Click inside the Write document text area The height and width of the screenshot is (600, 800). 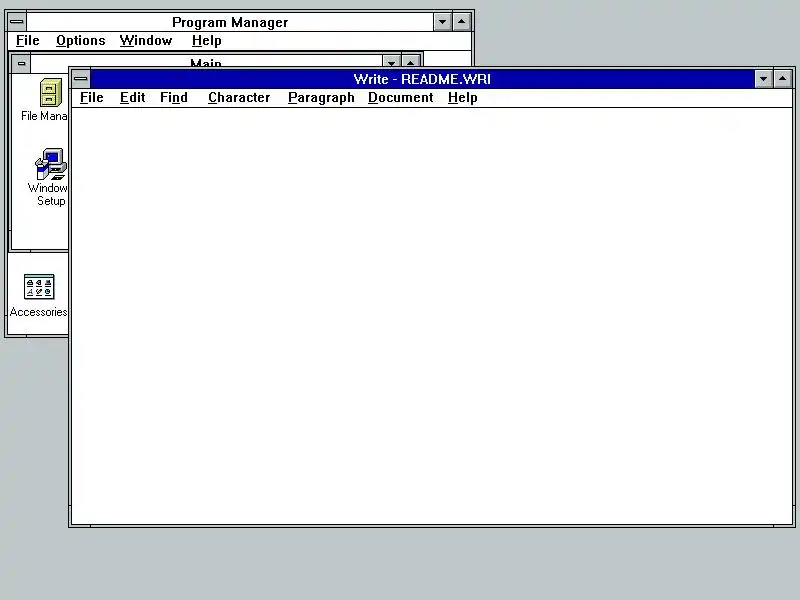tap(432, 315)
